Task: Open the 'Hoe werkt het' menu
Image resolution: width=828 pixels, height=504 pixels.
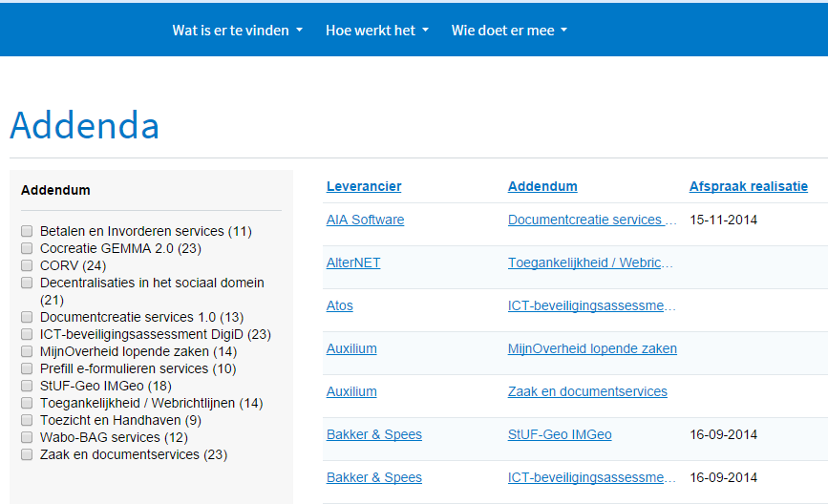Action: [377, 31]
